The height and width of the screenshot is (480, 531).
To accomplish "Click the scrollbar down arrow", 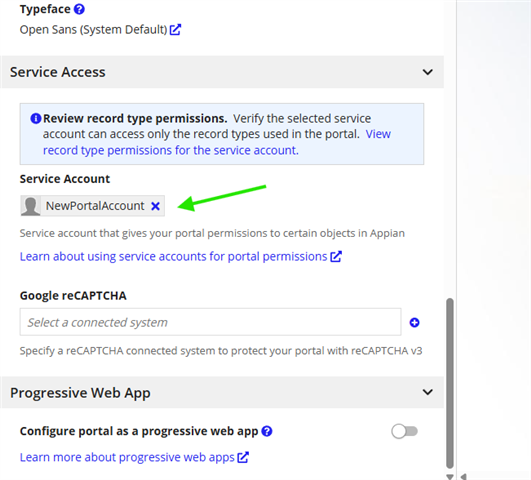I will (x=450, y=477).
